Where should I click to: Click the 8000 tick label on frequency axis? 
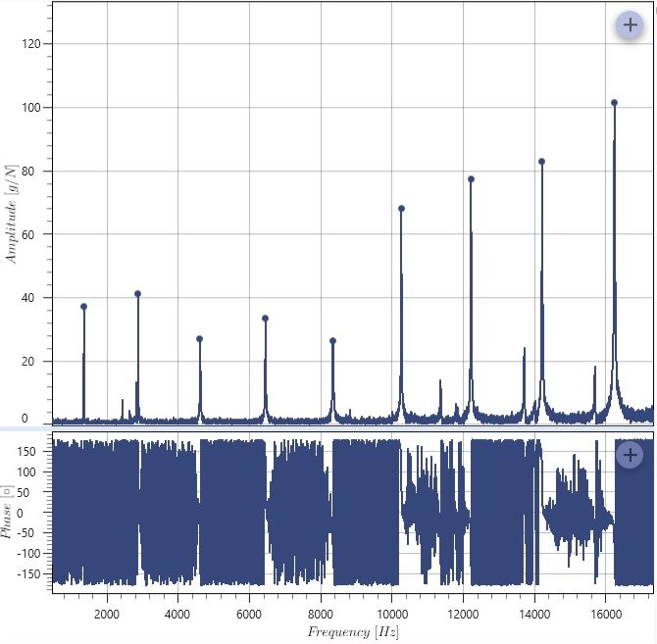point(321,615)
